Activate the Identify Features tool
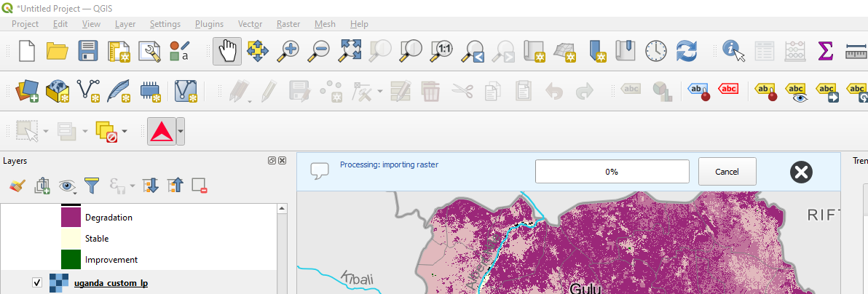Screen dimensions: 868x294 pyautogui.click(x=733, y=51)
